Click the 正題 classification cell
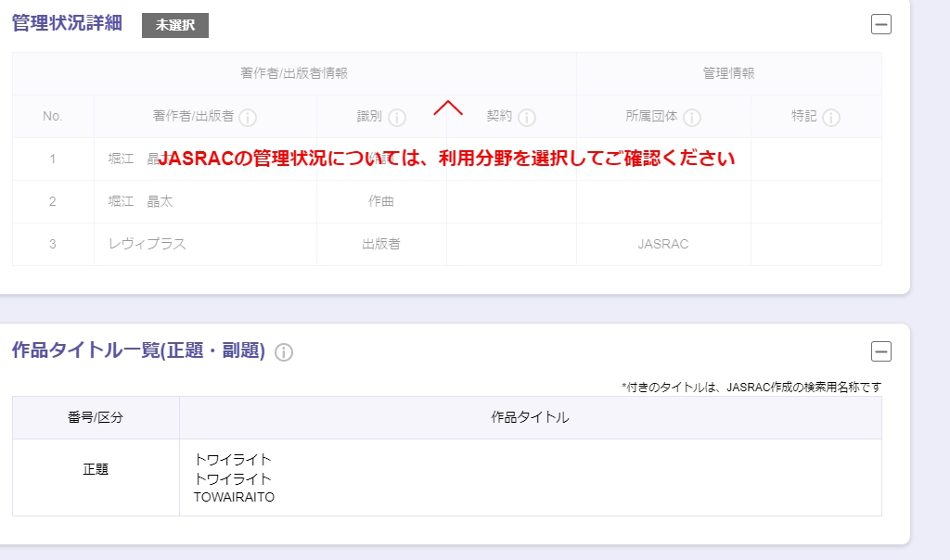This screenshot has width=950, height=560. 96,469
